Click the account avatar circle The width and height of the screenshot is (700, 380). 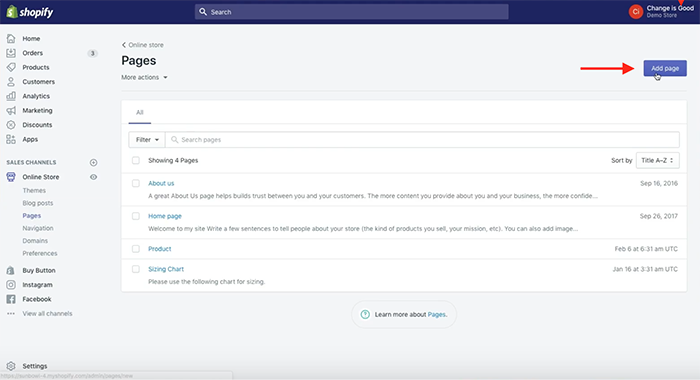(636, 12)
